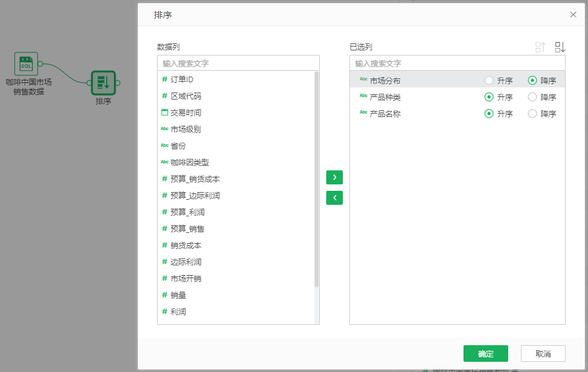Click the 排序 sort node in the workflow
This screenshot has width=588, height=372.
click(103, 84)
